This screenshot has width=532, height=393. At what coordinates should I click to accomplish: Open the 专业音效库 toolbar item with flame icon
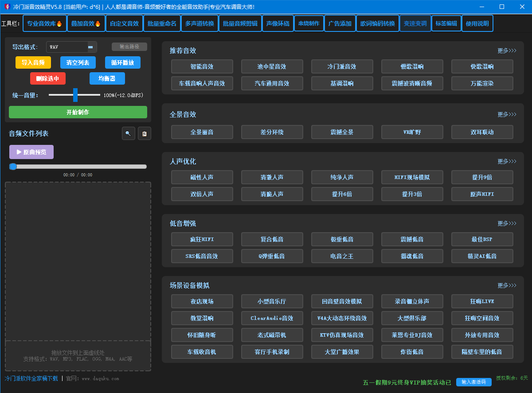point(45,23)
